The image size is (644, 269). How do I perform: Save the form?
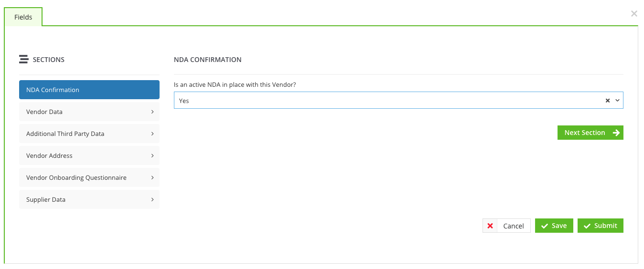554,226
